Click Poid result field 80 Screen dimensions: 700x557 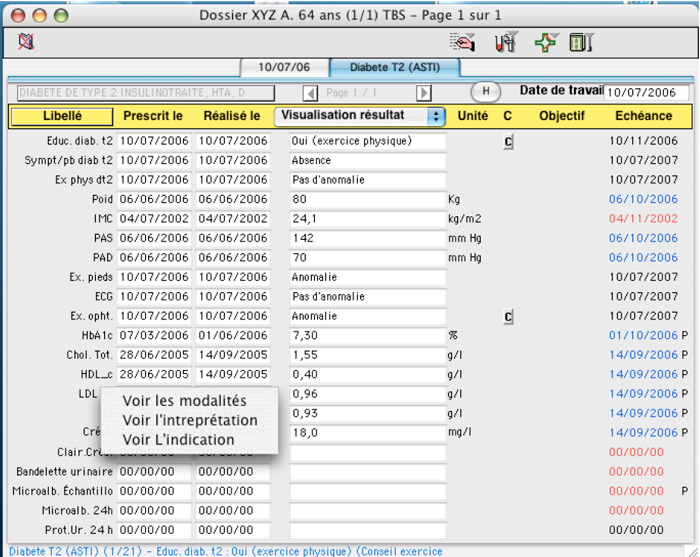[x=368, y=199]
